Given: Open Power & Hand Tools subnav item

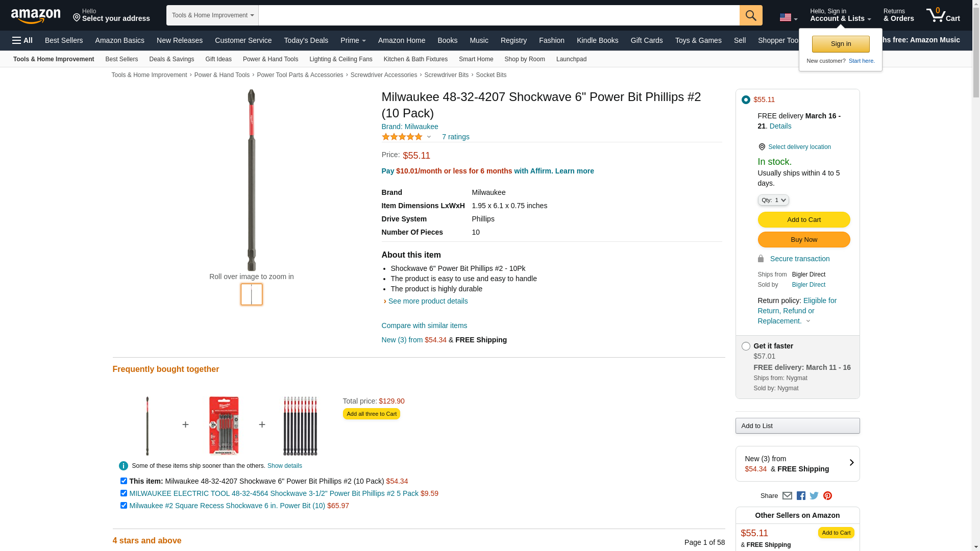Looking at the screenshot, I should [x=270, y=59].
